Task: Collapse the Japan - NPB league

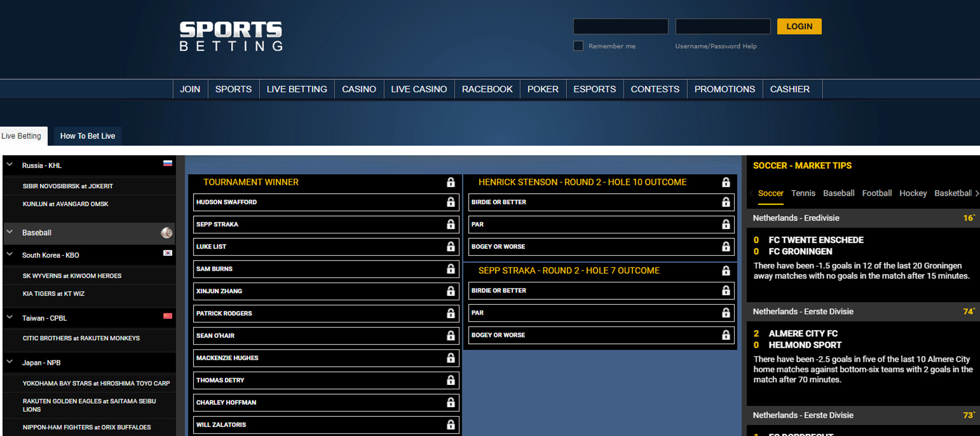Action: (9, 362)
